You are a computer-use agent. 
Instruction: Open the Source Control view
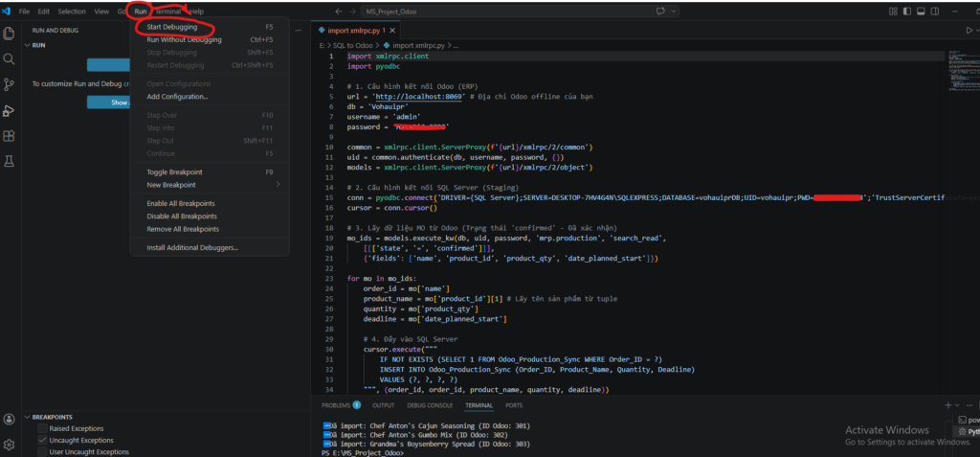(x=10, y=85)
